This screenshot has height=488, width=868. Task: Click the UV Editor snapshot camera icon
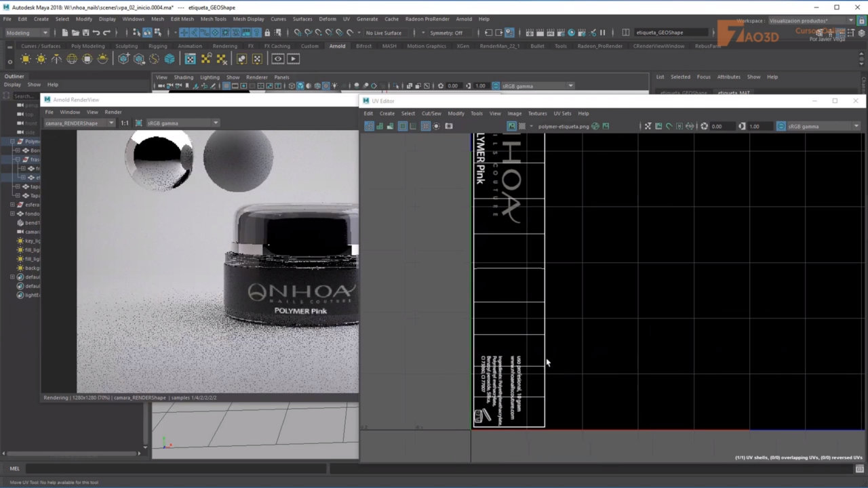click(448, 126)
